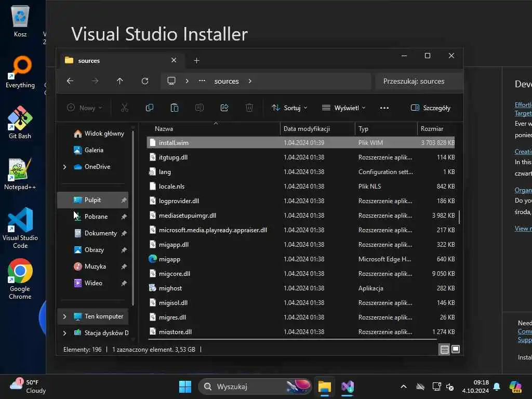Open Copilot icon in system tray
The height and width of the screenshot is (399, 532).
[515, 387]
